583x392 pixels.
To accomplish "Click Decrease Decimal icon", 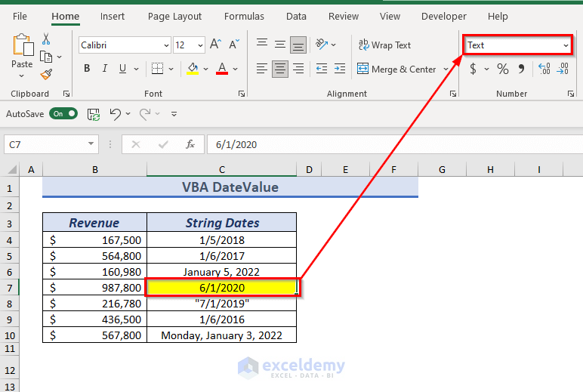I will point(563,69).
